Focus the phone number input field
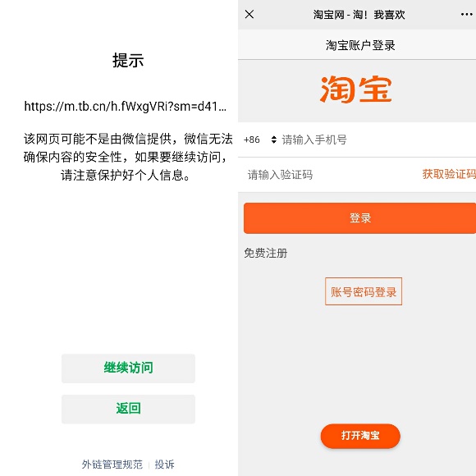The height and width of the screenshot is (476, 476). coord(378,140)
